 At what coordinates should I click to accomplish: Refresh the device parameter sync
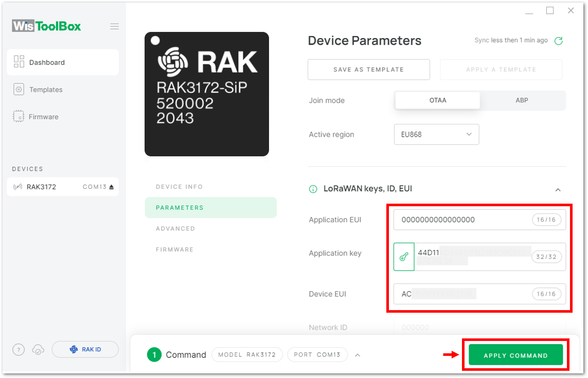click(x=558, y=41)
